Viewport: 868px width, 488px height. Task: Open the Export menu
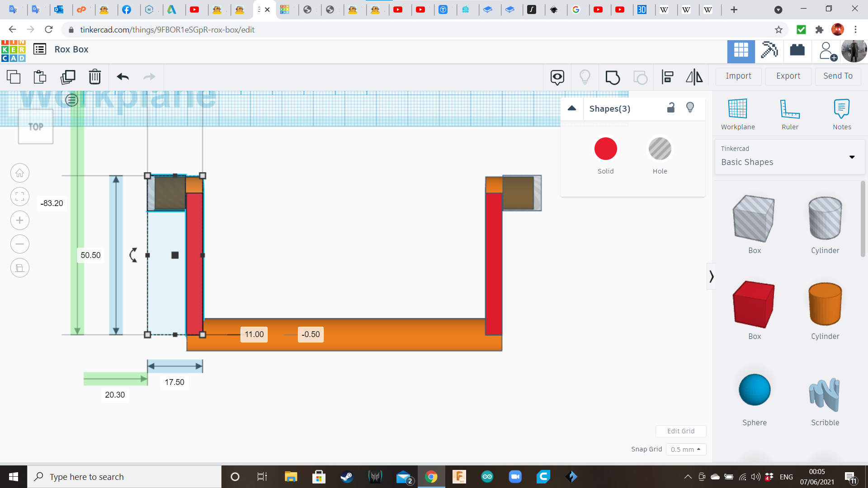point(788,76)
